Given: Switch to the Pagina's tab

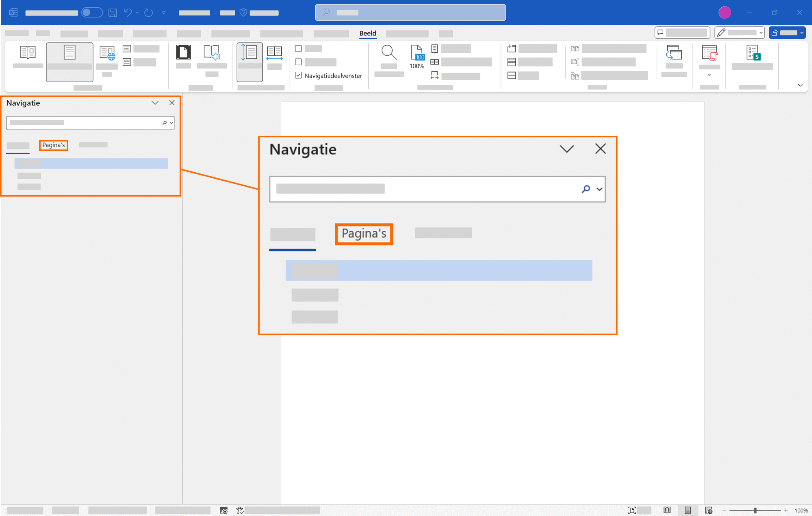Looking at the screenshot, I should pyautogui.click(x=53, y=145).
